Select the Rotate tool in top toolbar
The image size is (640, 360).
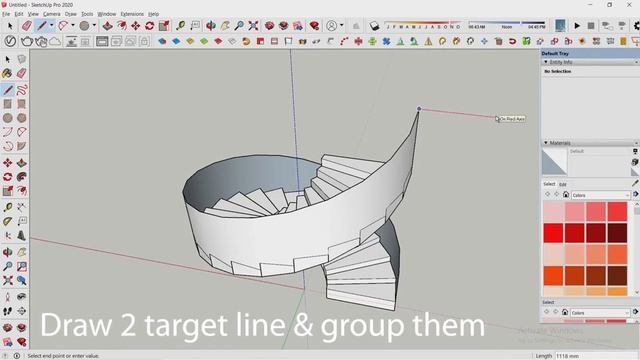coord(149,26)
